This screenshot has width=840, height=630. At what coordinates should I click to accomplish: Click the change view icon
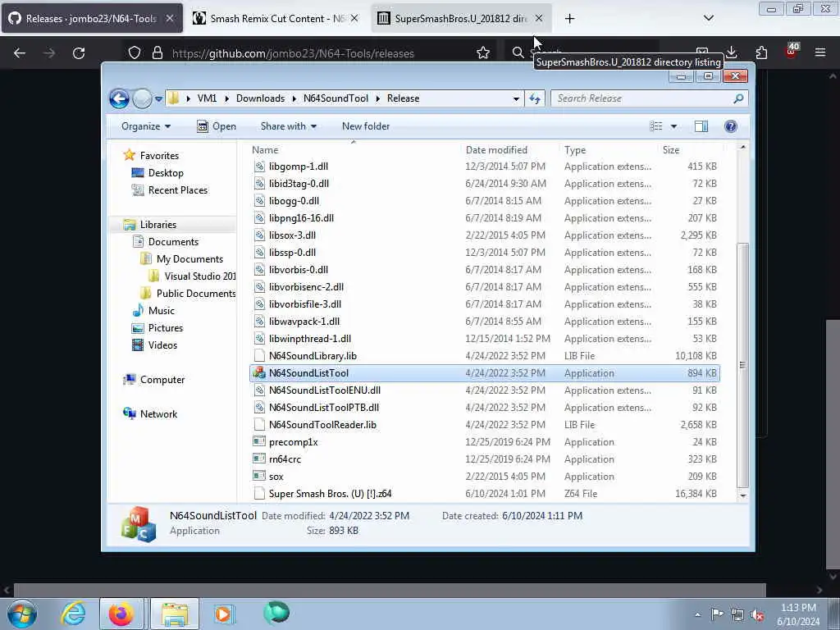(x=656, y=126)
